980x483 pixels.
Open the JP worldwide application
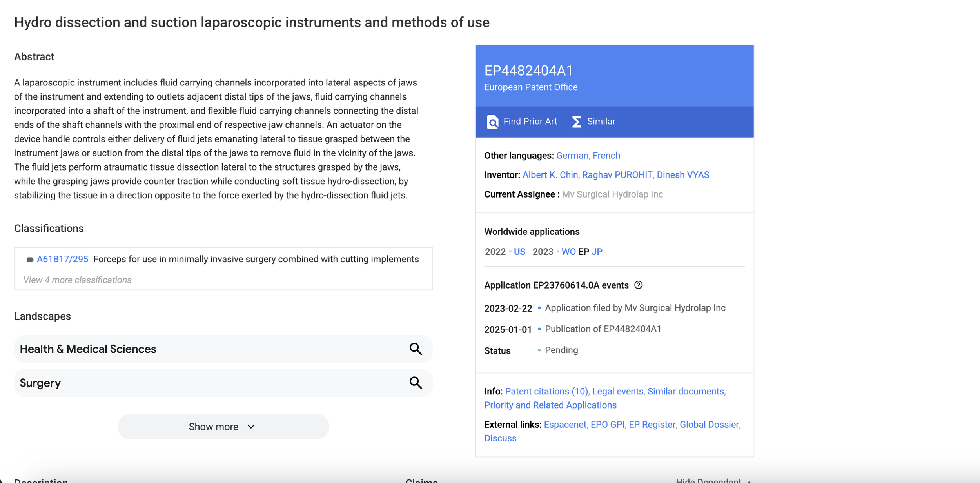(597, 252)
